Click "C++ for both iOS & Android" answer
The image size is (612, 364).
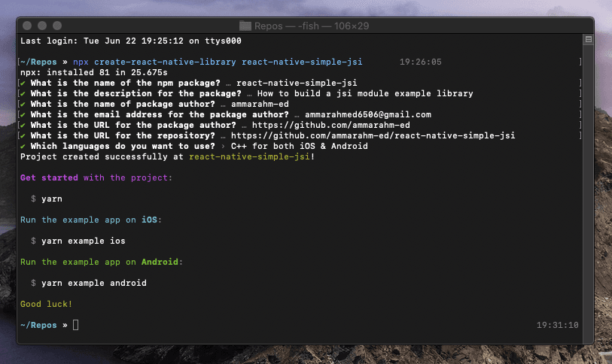coord(300,147)
